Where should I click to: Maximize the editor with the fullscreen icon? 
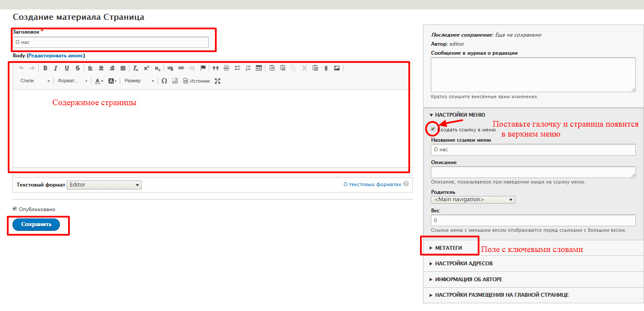(218, 81)
